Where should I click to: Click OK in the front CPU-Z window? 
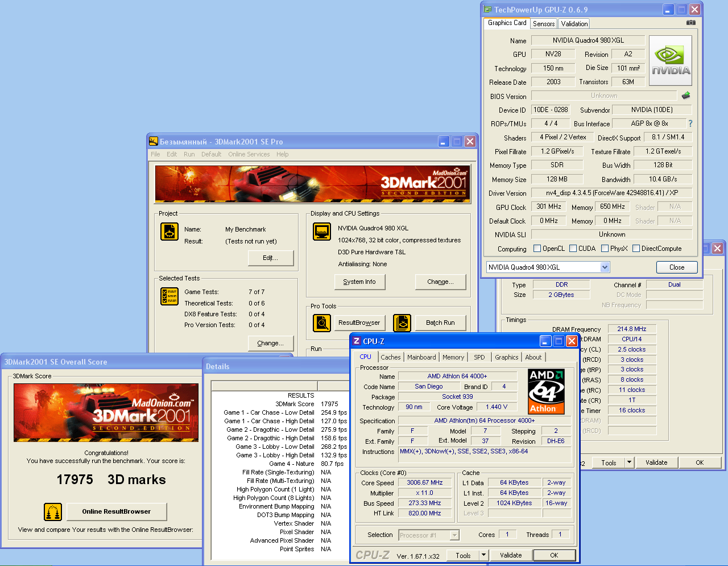[554, 555]
